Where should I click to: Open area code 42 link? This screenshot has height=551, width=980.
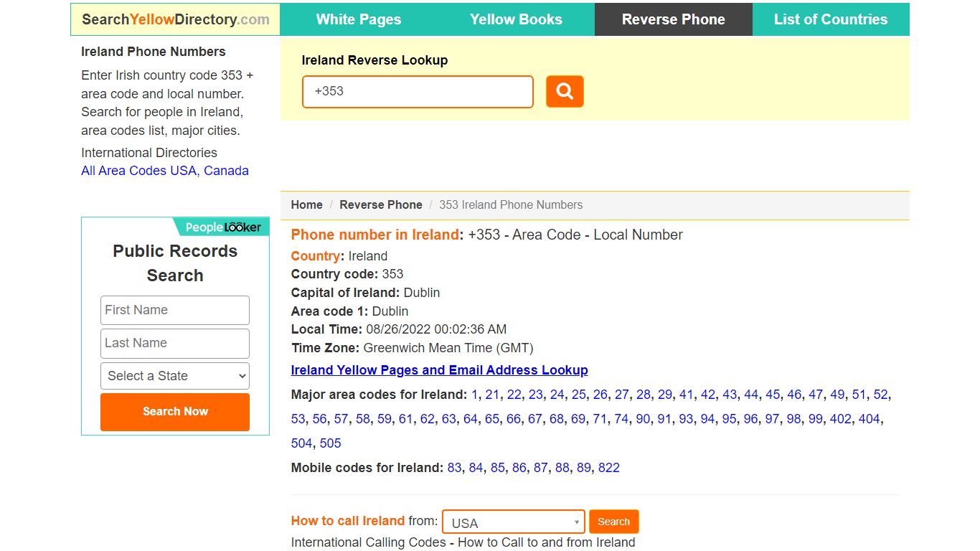pyautogui.click(x=707, y=395)
